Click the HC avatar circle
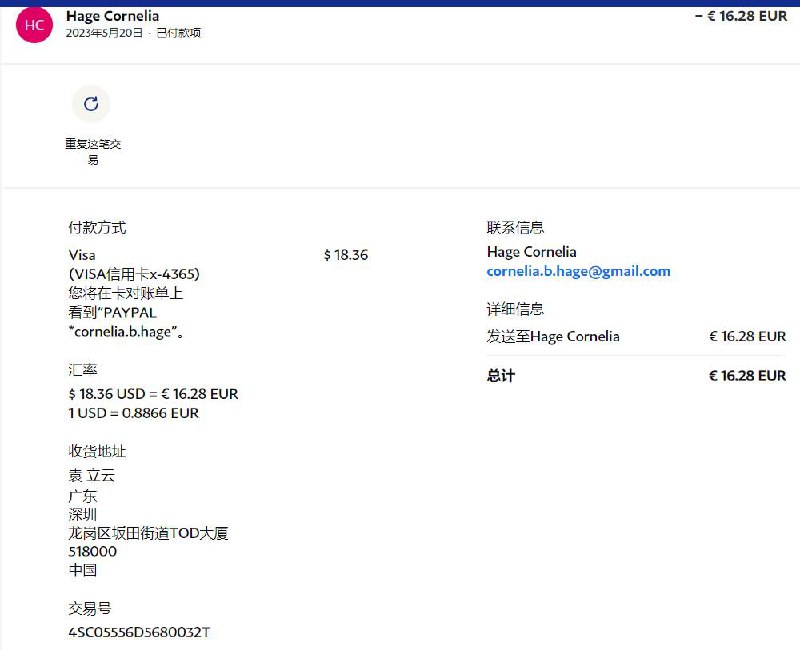Image resolution: width=800 pixels, height=650 pixels. (x=34, y=25)
